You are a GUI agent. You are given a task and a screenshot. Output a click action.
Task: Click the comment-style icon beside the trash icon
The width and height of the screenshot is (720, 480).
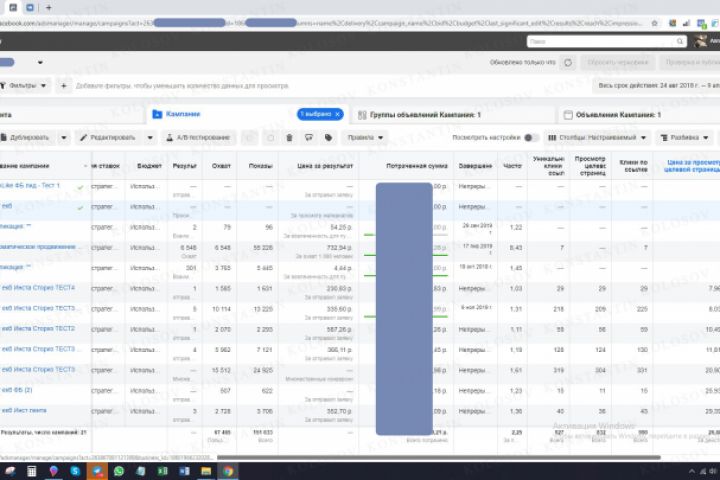(309, 137)
